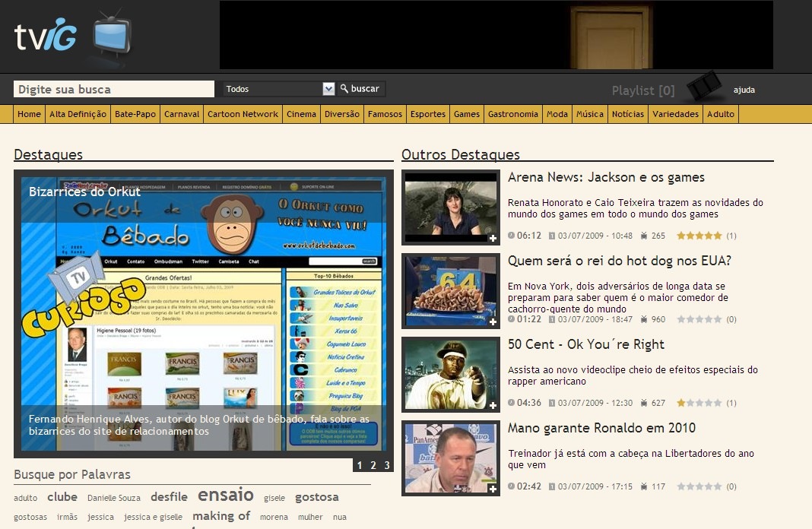Click the door banner advertisement
The image size is (812, 529).
tap(496, 35)
